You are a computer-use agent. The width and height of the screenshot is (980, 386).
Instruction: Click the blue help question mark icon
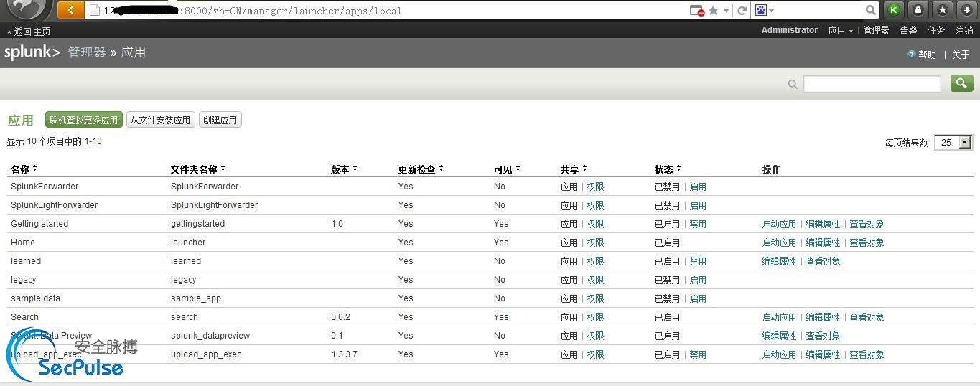coord(911,55)
